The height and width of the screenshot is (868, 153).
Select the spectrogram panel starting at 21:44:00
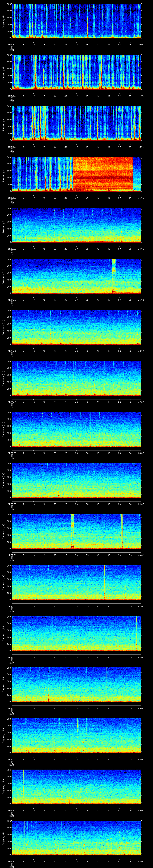(76, 786)
